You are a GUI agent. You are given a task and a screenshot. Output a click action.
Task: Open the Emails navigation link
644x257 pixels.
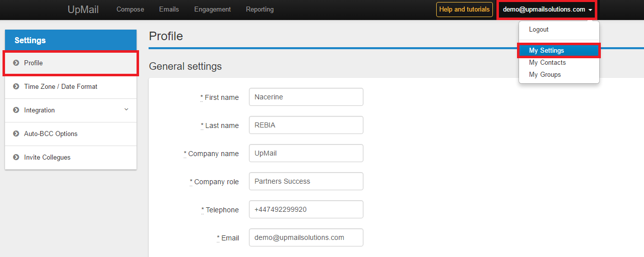pos(169,10)
